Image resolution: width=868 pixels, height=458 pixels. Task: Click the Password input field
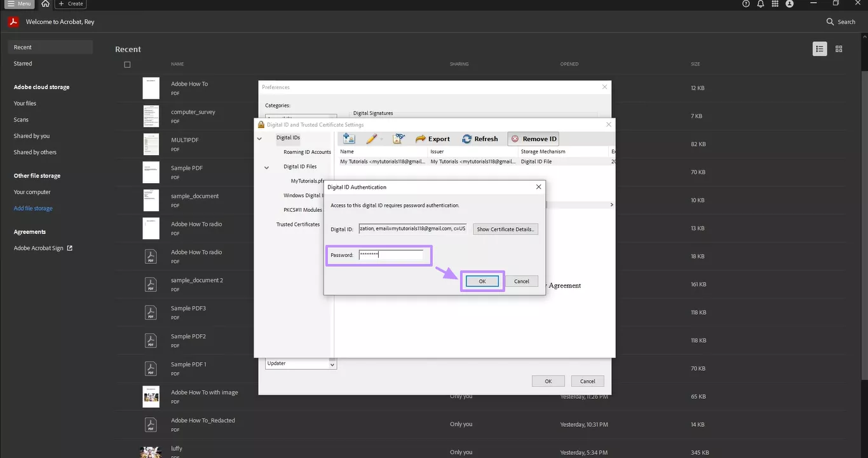[390, 255]
